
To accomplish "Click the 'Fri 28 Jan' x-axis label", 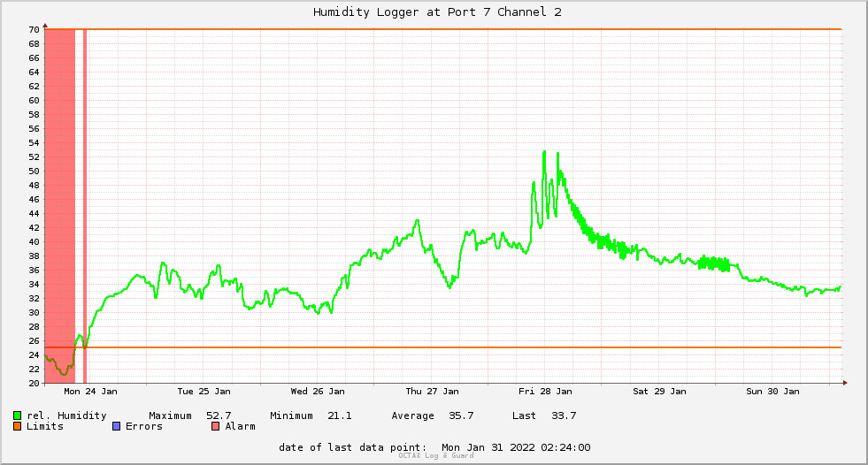I will pyautogui.click(x=545, y=391).
